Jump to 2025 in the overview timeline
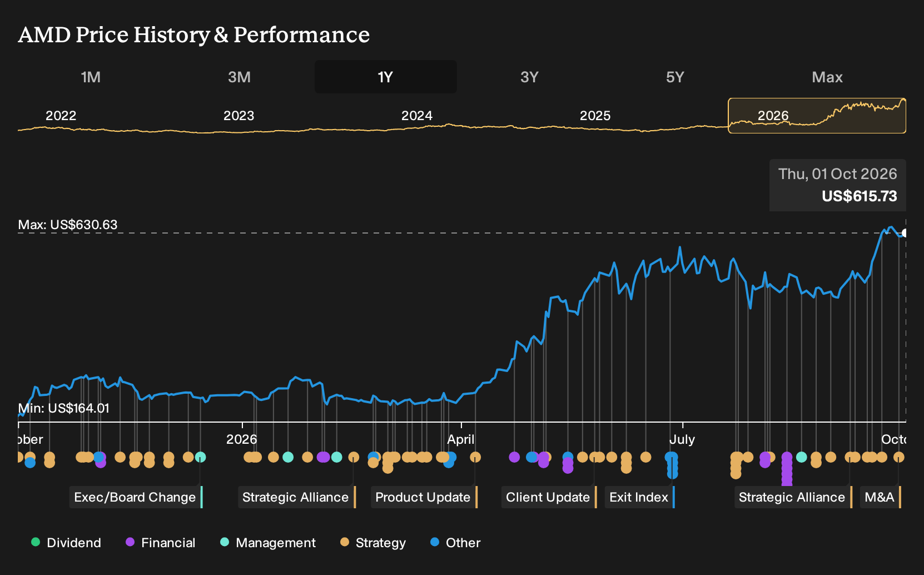This screenshot has width=924, height=575. [x=595, y=116]
